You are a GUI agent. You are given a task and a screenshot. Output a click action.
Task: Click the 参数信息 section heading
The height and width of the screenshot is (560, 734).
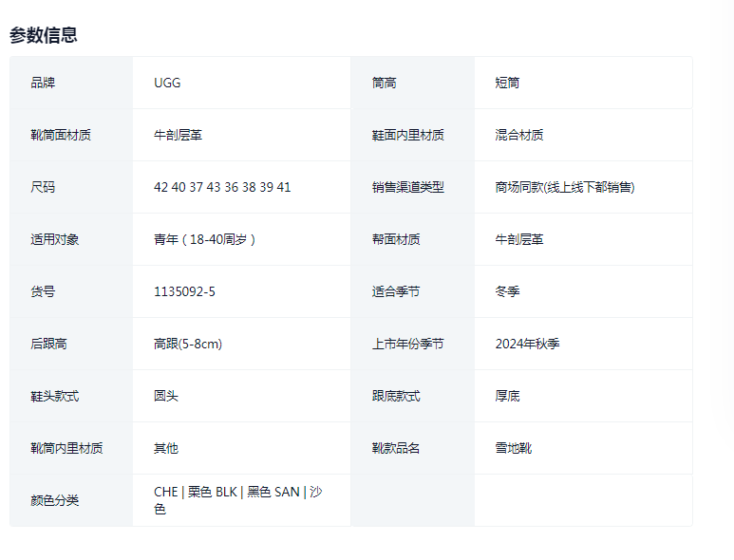point(44,35)
